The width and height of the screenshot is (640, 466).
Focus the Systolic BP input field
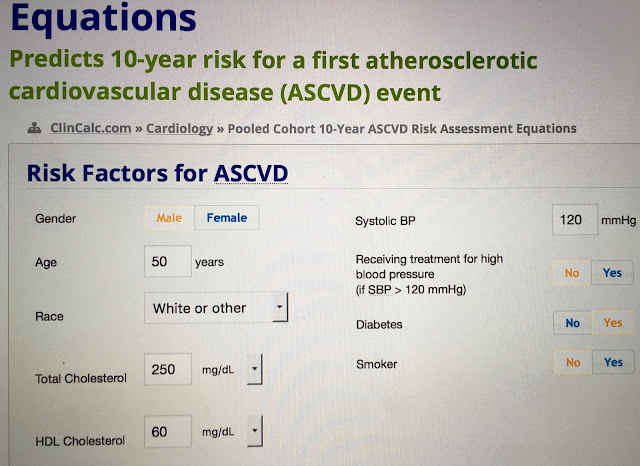coord(575,220)
